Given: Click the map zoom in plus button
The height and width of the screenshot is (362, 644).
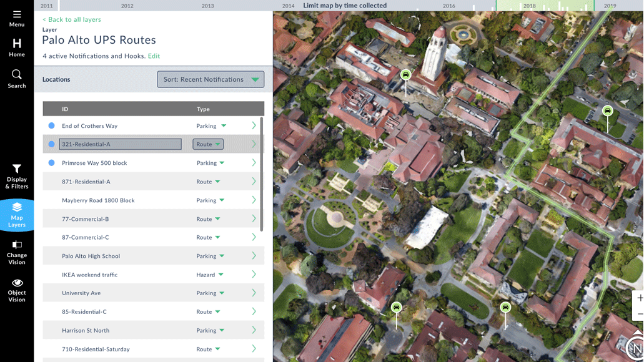Looking at the screenshot, I should [x=640, y=298].
